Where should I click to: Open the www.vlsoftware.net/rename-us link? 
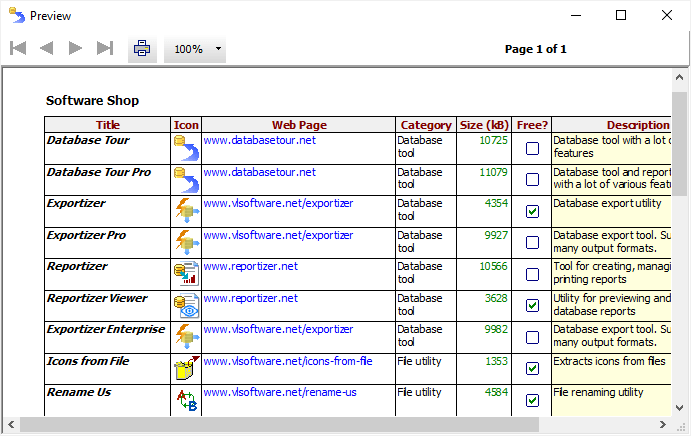tap(280, 392)
